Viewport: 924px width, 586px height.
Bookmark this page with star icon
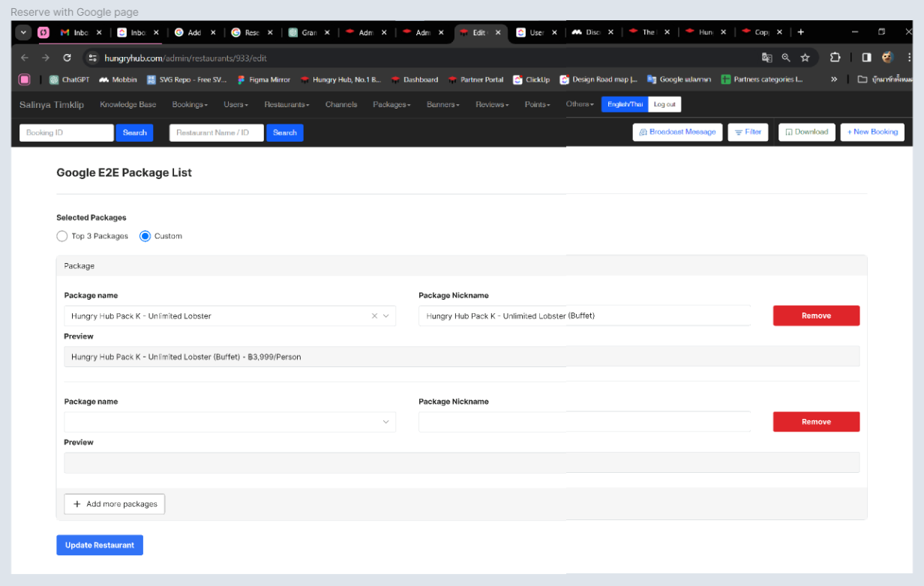pos(805,58)
